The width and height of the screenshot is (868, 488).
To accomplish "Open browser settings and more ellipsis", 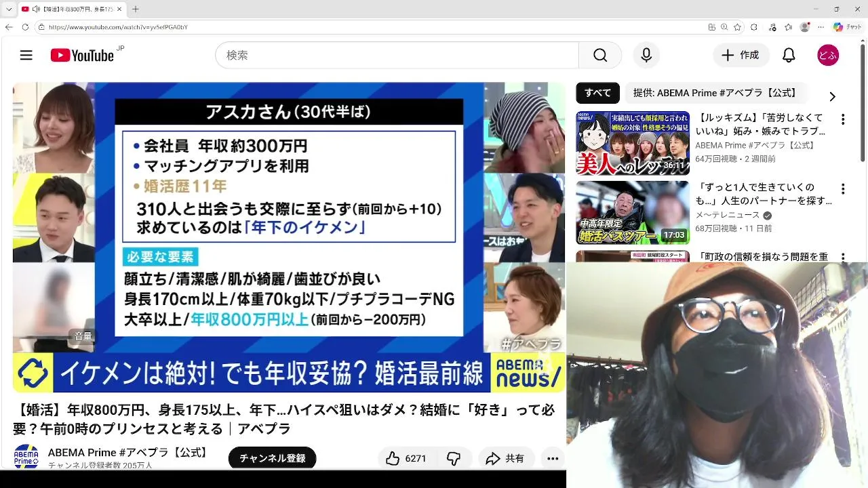I will (821, 27).
